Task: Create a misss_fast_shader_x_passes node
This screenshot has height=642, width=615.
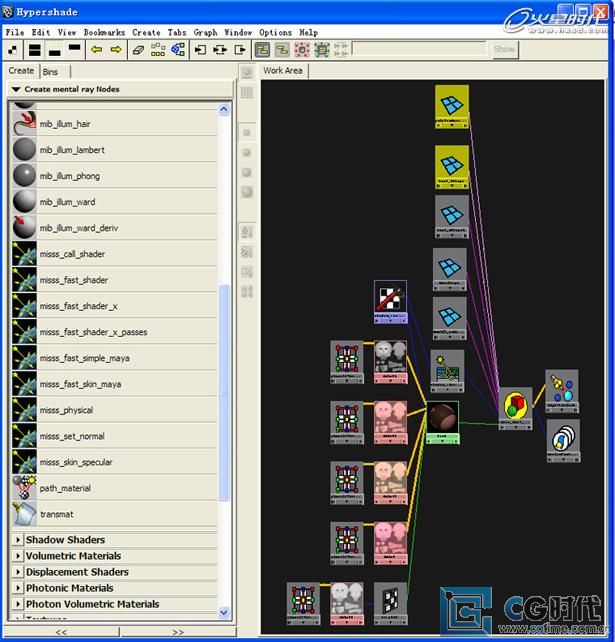Action: [115, 332]
